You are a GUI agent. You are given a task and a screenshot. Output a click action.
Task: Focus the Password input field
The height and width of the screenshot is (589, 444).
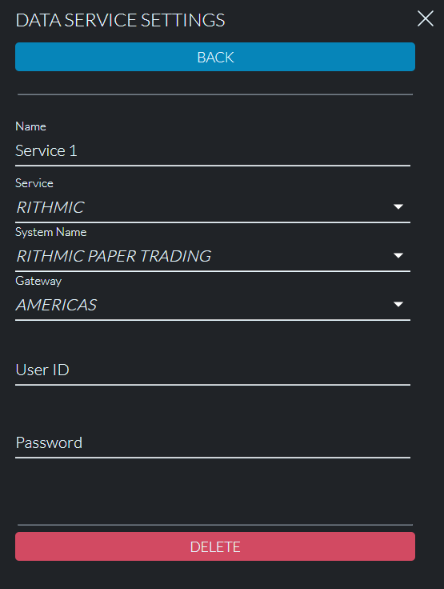tap(213, 443)
